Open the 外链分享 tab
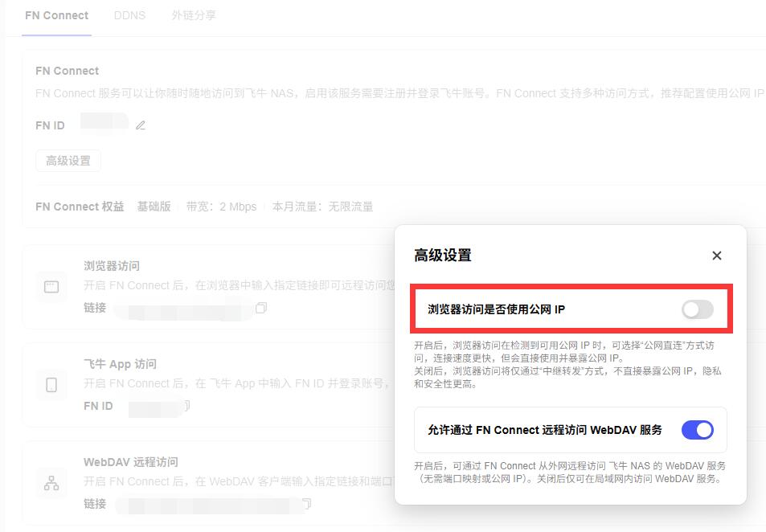Viewport: 766px width, 532px height. [x=194, y=15]
